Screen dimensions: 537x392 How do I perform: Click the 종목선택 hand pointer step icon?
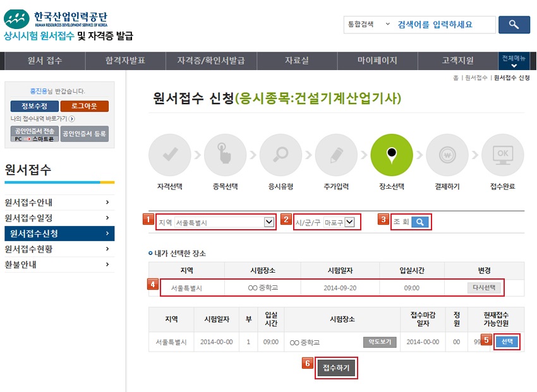coord(225,155)
